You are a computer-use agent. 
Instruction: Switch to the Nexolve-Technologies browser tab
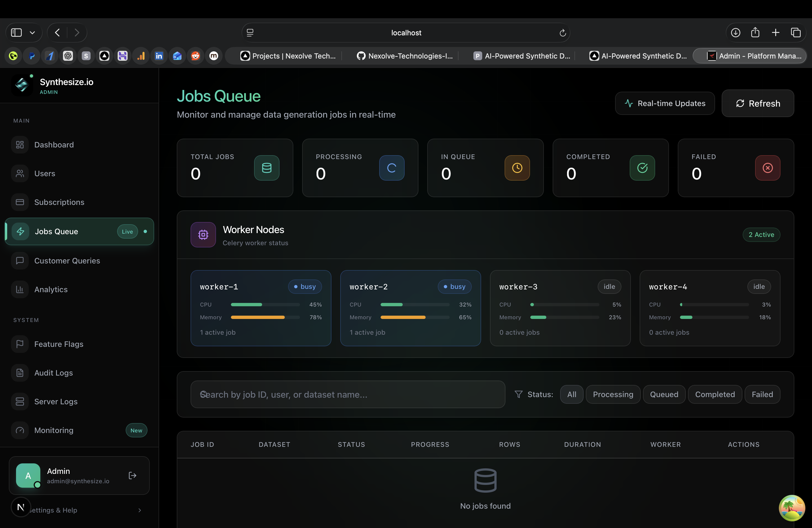click(x=405, y=56)
